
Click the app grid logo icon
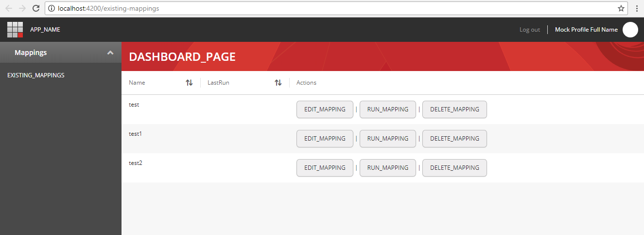pos(15,30)
